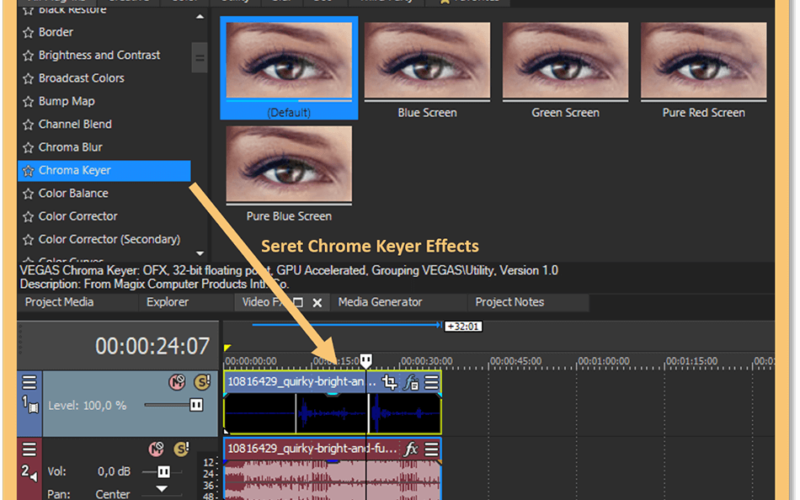Favorite the Border effect with its star
Image resolution: width=800 pixels, height=500 pixels.
tap(28, 33)
